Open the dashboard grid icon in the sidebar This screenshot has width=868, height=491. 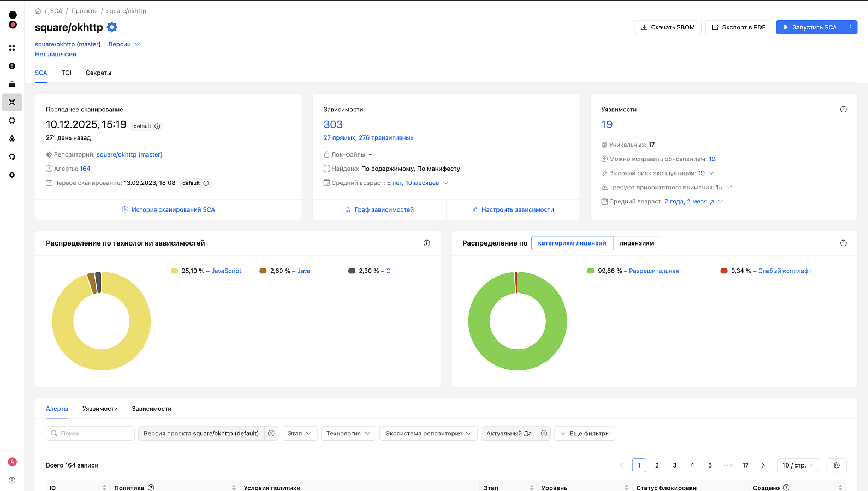(12, 48)
